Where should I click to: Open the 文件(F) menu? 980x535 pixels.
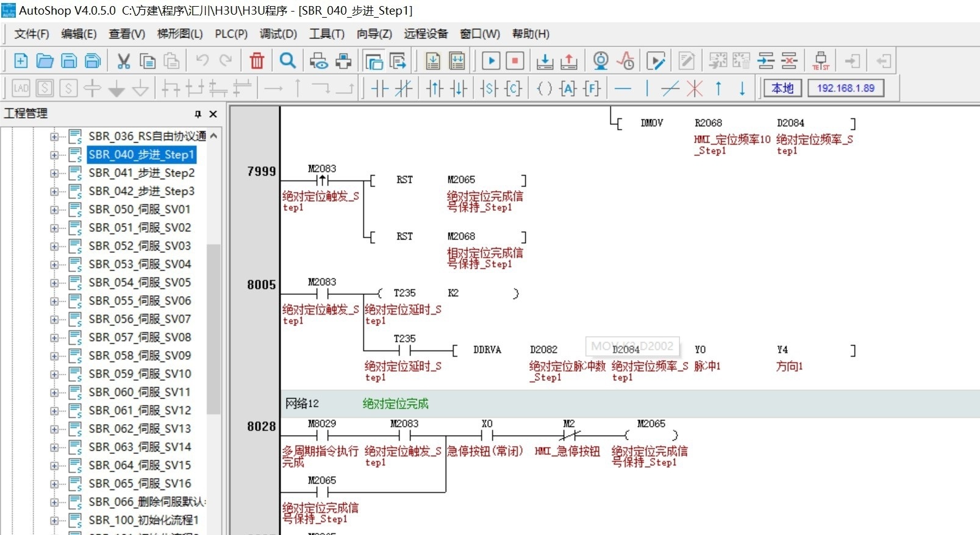coord(32,34)
